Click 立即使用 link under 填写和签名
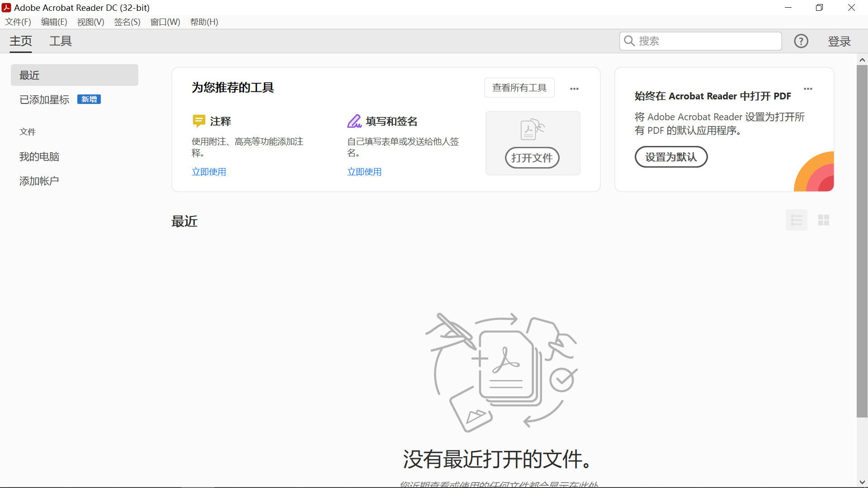The image size is (868, 488). click(364, 172)
